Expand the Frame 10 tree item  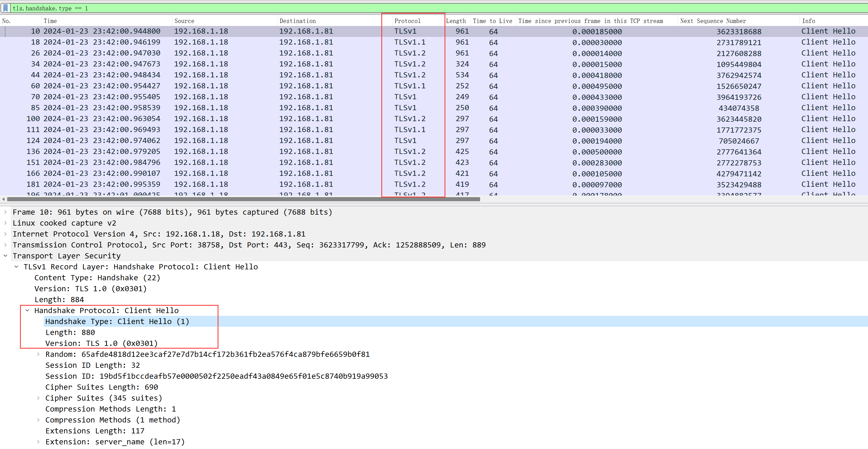[x=5, y=212]
